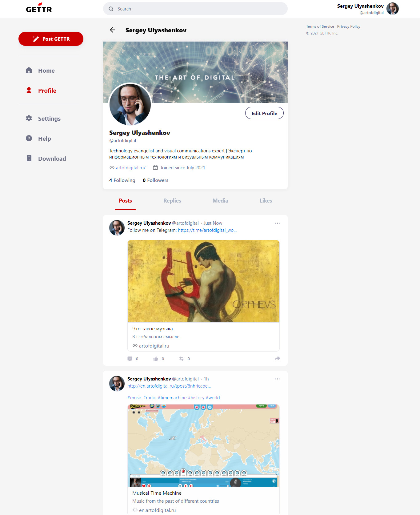Image resolution: width=420 pixels, height=515 pixels.
Task: Open the Orpheus painting thumbnail
Action: (203, 281)
